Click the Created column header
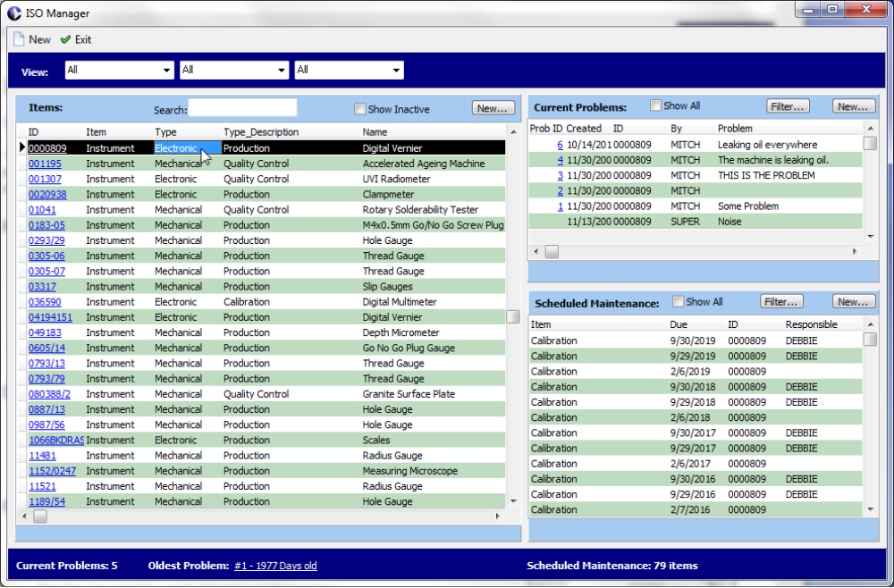 (583, 129)
